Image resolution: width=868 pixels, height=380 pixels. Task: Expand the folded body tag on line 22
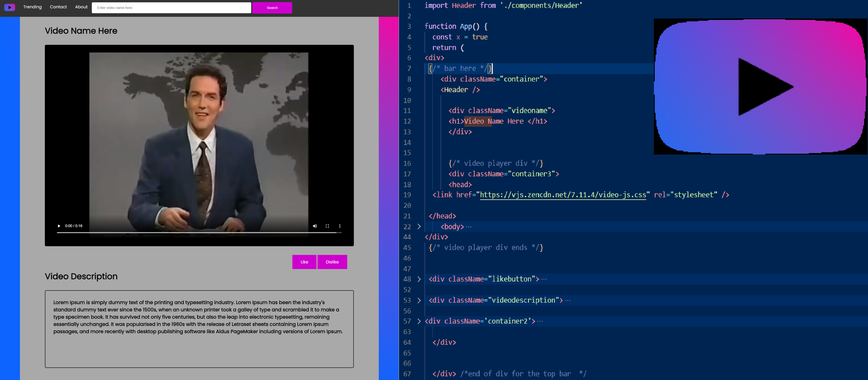(x=419, y=227)
